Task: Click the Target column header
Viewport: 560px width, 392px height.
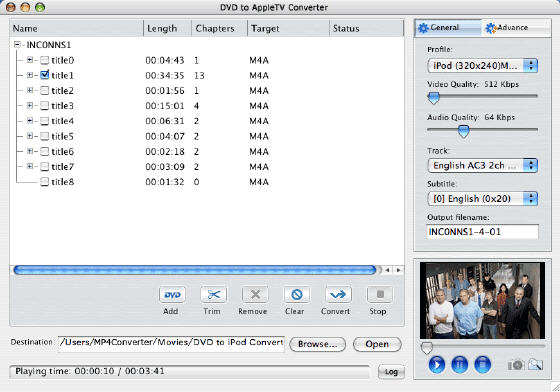Action: pos(288,28)
